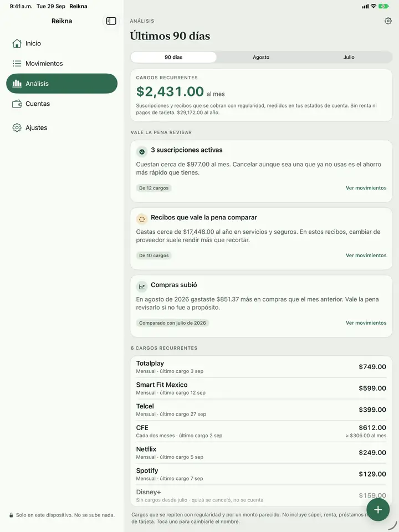Open the Spotify recurring charge row
399x532 pixels.
coord(261,474)
